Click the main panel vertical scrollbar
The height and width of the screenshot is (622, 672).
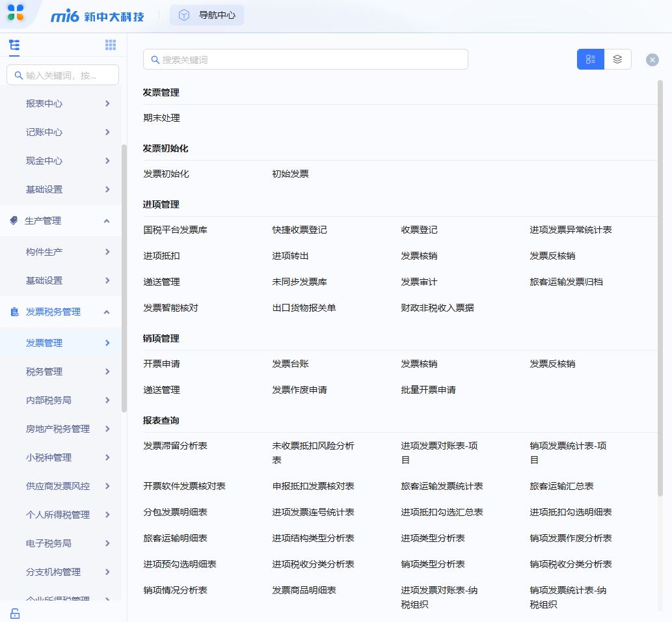pos(660,286)
